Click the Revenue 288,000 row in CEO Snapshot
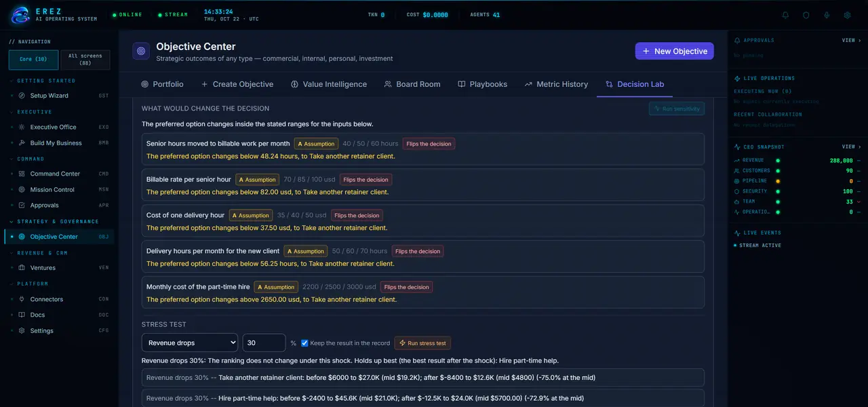 pyautogui.click(x=797, y=161)
